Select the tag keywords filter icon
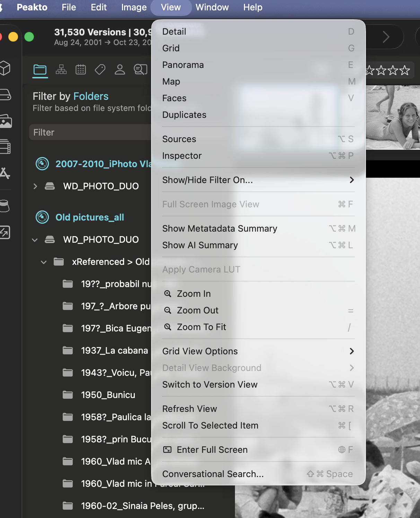Viewport: 420px width, 518px height. 100,70
